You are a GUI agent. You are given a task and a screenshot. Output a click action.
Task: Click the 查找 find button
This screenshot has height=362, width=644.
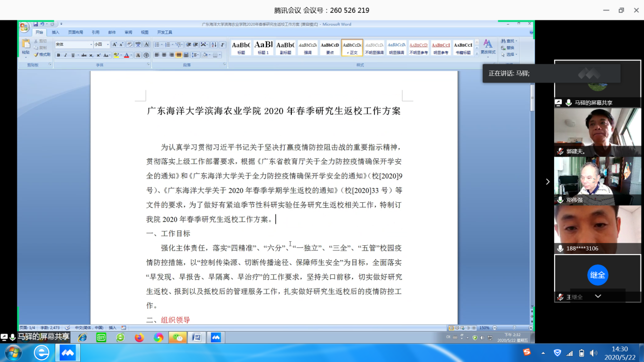(507, 41)
